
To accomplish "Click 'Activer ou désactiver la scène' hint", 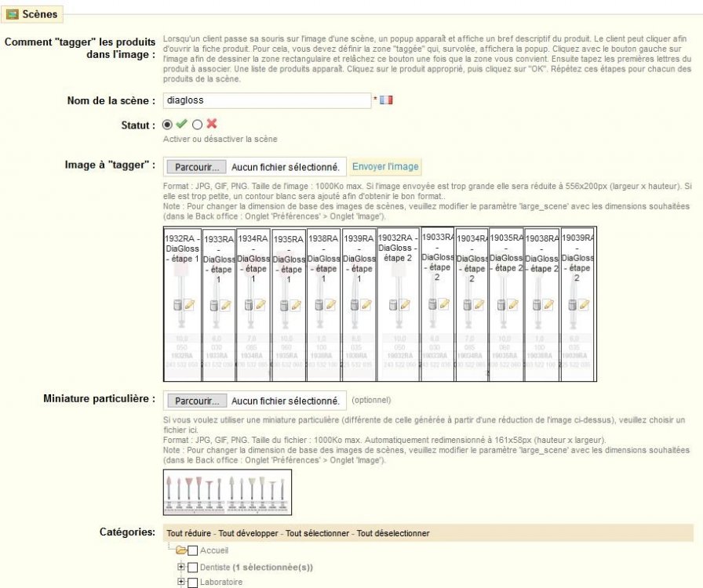I will [x=220, y=139].
